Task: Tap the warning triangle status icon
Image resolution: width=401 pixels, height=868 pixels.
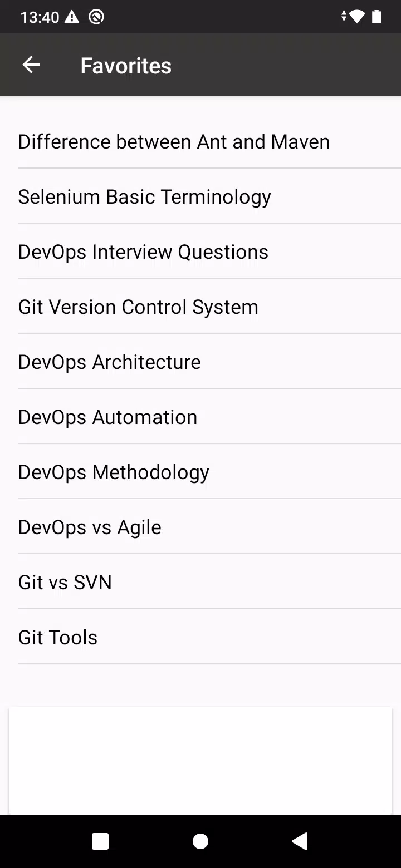Action: [72, 17]
